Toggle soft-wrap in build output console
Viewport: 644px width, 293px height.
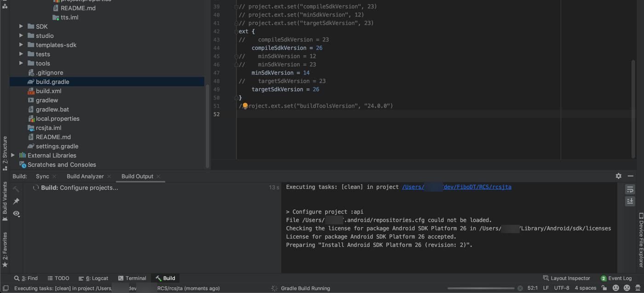click(630, 189)
